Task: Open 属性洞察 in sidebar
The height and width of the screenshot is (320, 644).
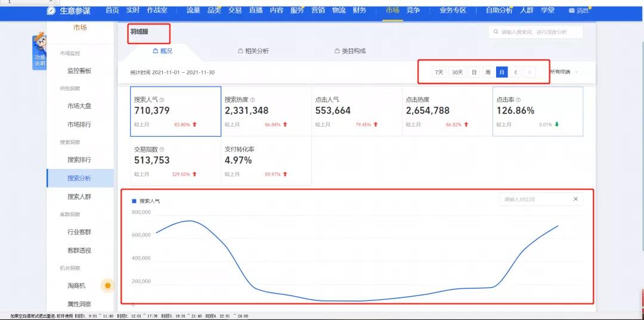Action: [x=80, y=304]
